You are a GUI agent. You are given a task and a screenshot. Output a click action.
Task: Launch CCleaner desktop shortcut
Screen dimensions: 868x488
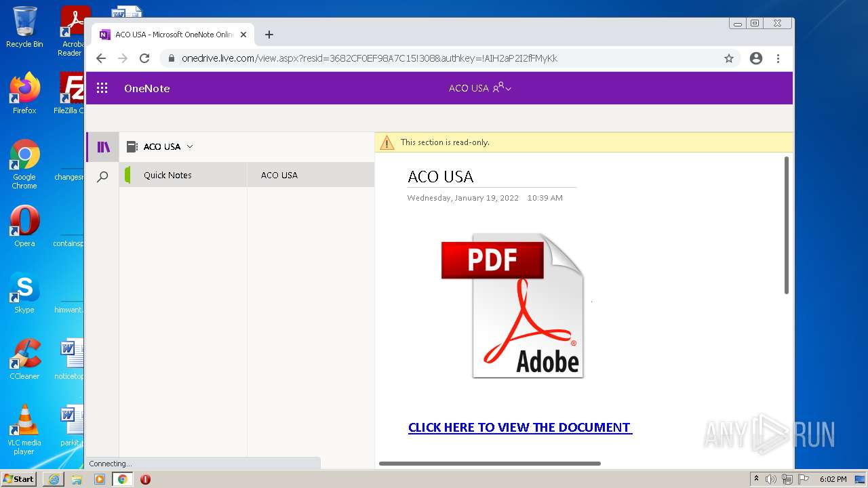pos(24,359)
